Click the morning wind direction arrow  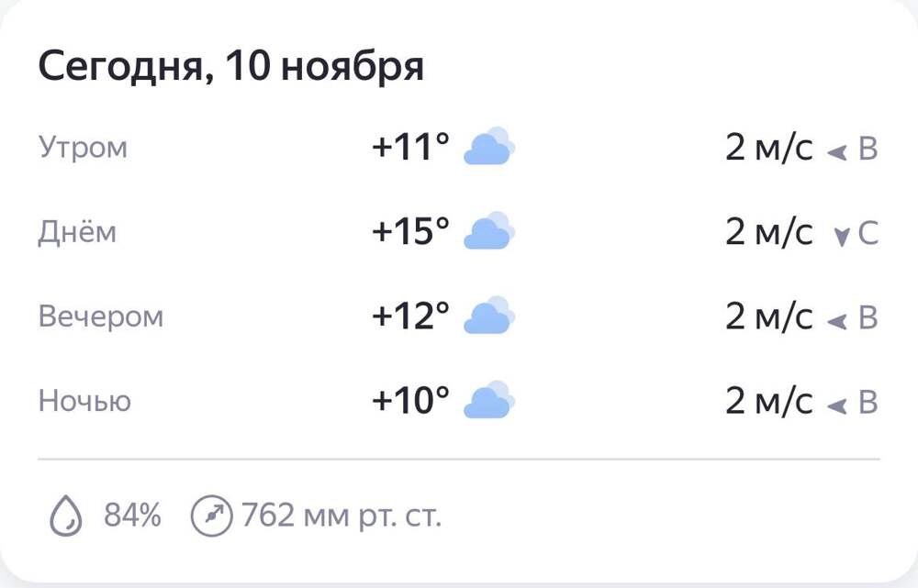click(836, 152)
